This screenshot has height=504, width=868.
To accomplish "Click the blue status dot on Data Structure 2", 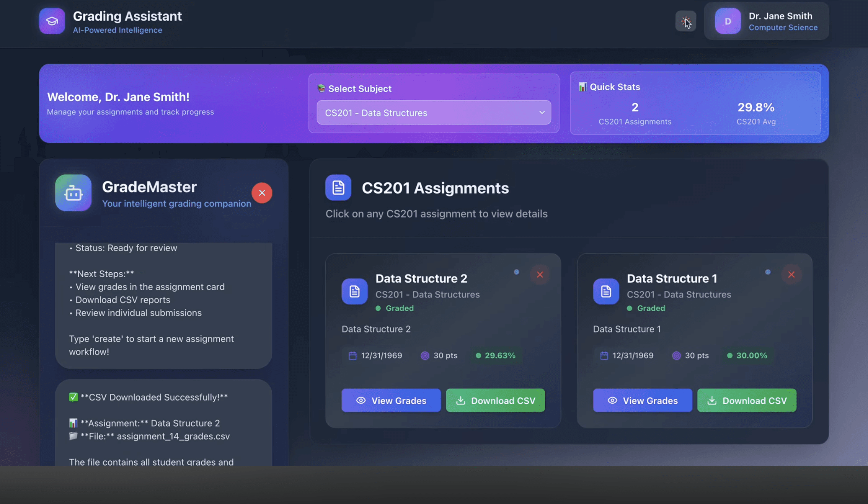I will pyautogui.click(x=516, y=272).
